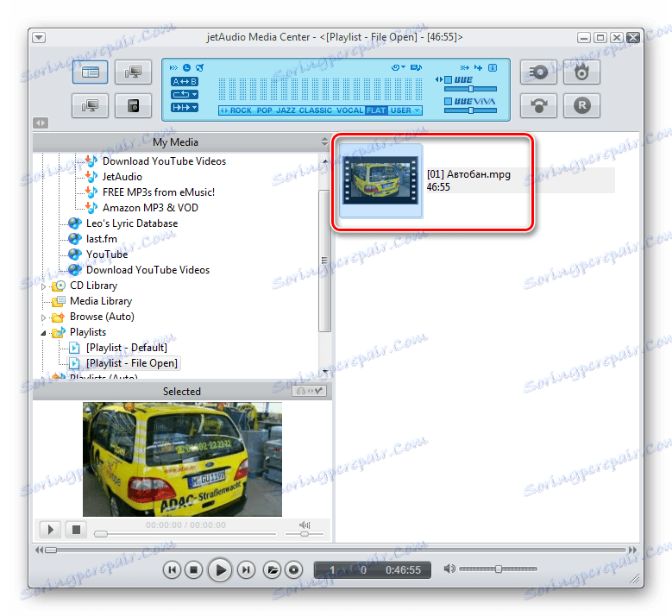Click the preview volume slider
The height and width of the screenshot is (616, 672).
(x=305, y=534)
